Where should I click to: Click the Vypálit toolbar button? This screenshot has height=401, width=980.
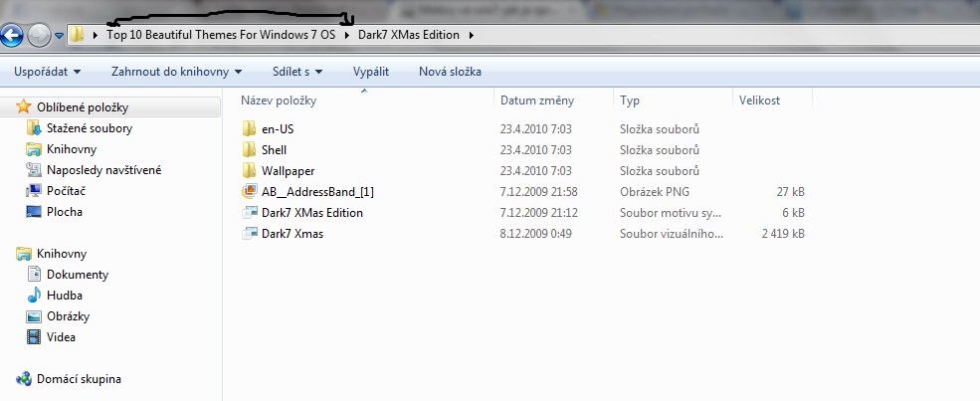[x=370, y=72]
